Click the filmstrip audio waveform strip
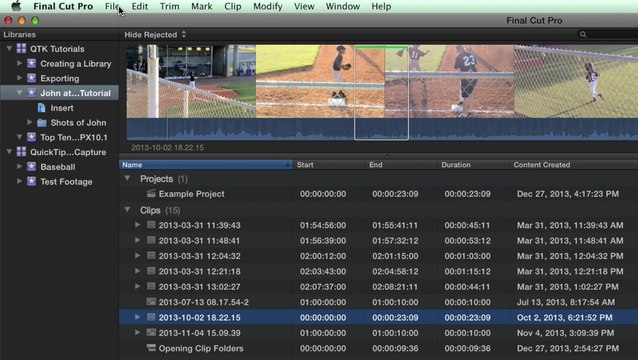Screen dimensions: 638x360 click(382, 129)
